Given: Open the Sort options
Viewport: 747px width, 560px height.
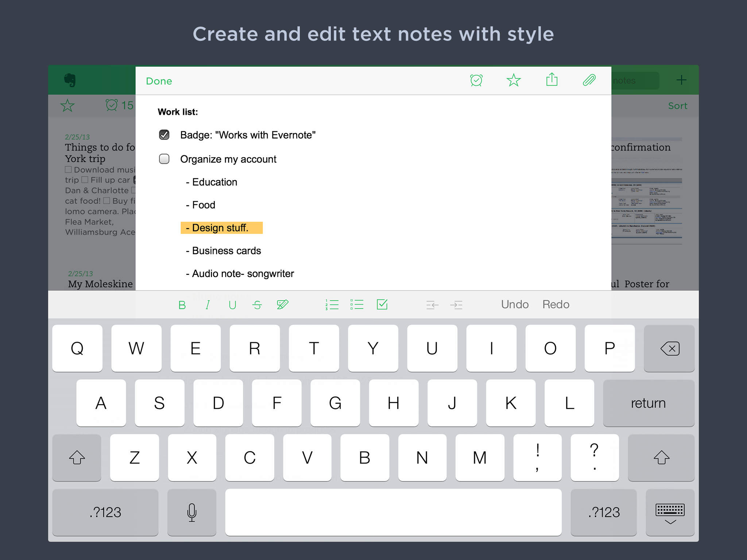Looking at the screenshot, I should pyautogui.click(x=677, y=106).
